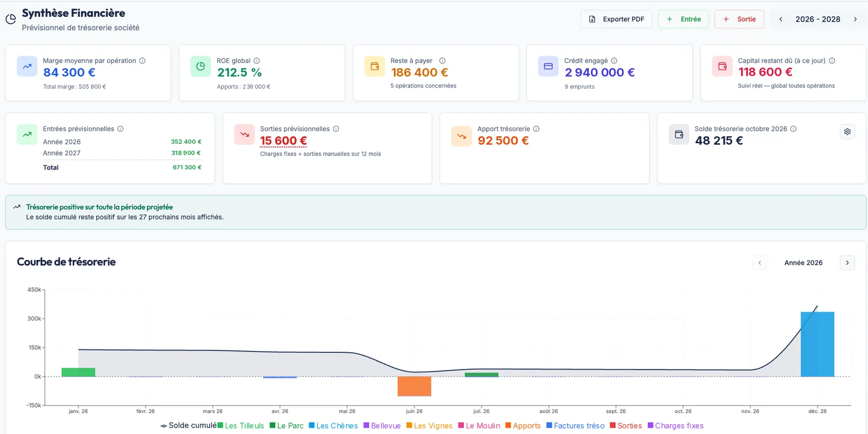This screenshot has height=434, width=868.
Task: Toggle Le Parc legend series
Action: (286, 425)
